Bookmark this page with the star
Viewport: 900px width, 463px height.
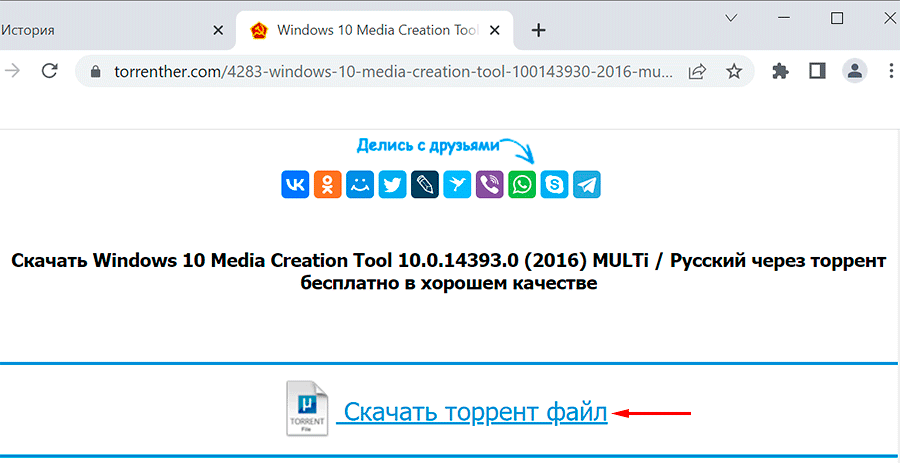pos(734,71)
